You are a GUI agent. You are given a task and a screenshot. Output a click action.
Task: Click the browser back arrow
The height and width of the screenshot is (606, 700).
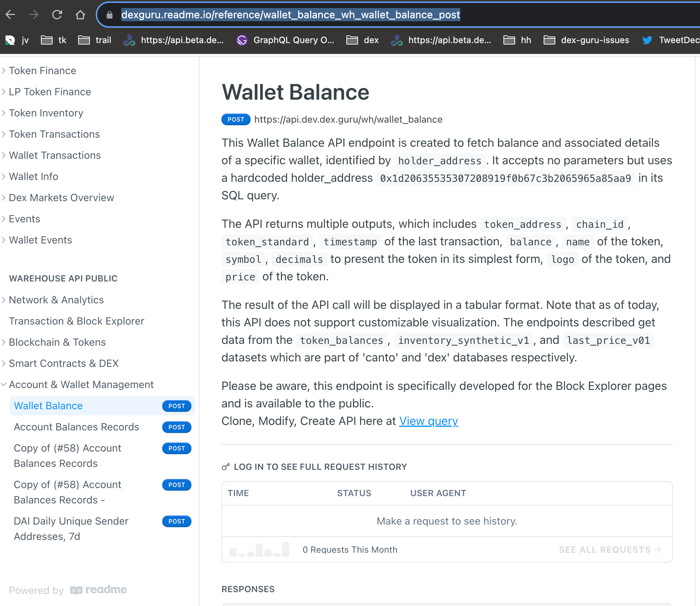click(x=10, y=15)
